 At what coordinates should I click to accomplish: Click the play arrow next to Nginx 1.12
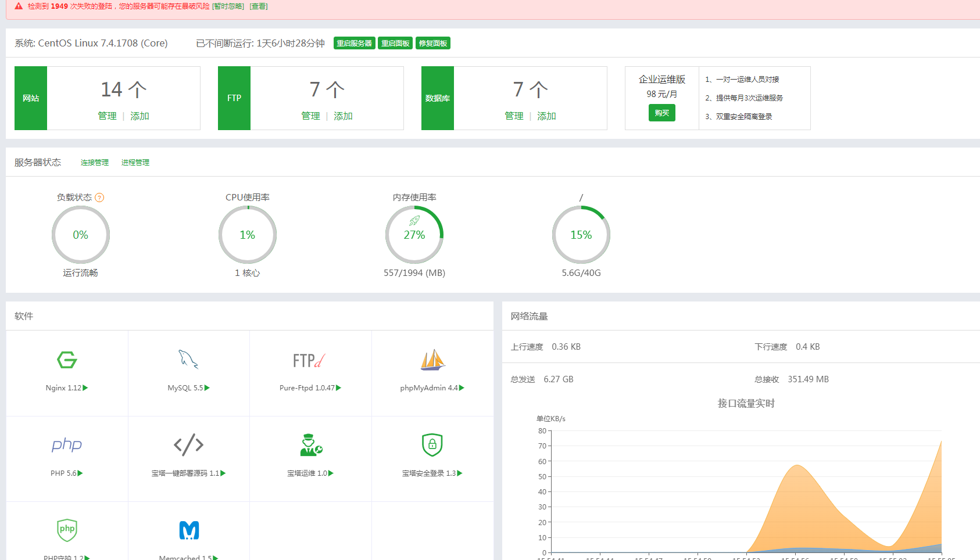click(85, 388)
